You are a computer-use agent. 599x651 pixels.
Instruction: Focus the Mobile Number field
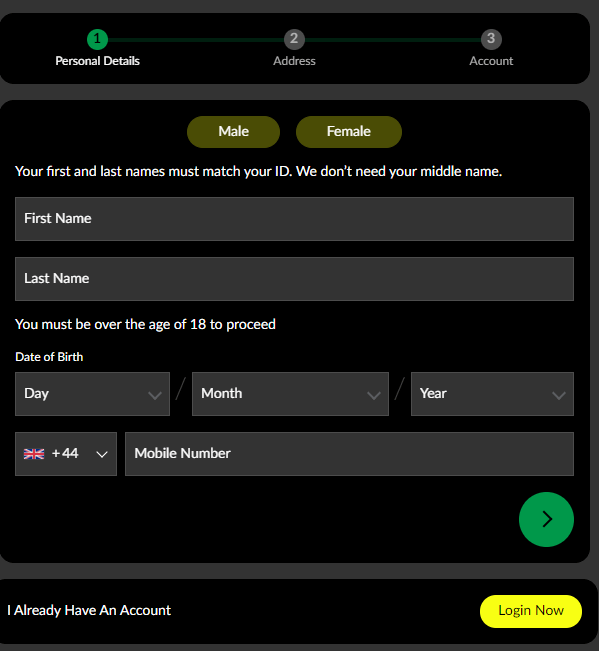point(350,454)
